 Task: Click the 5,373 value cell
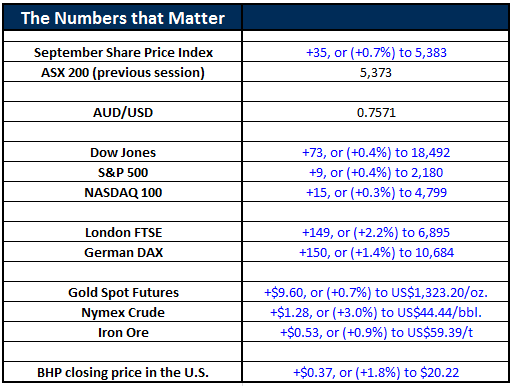coord(376,72)
